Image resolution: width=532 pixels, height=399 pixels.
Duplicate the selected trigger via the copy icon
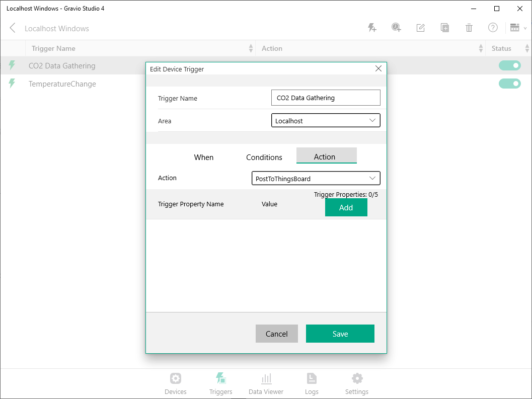tap(444, 28)
